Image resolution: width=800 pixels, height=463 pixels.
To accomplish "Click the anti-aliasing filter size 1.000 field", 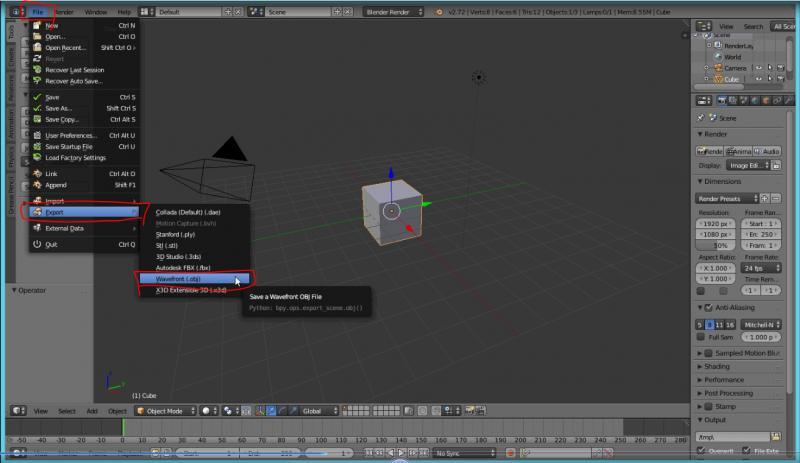I will pos(761,337).
